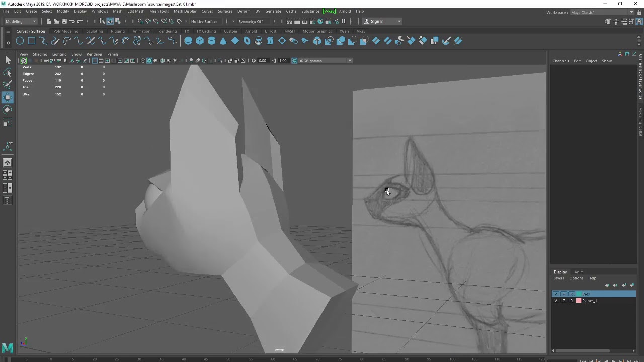Image resolution: width=644 pixels, height=362 pixels.
Task: Click the shelf settings gear icon
Action: click(x=8, y=44)
